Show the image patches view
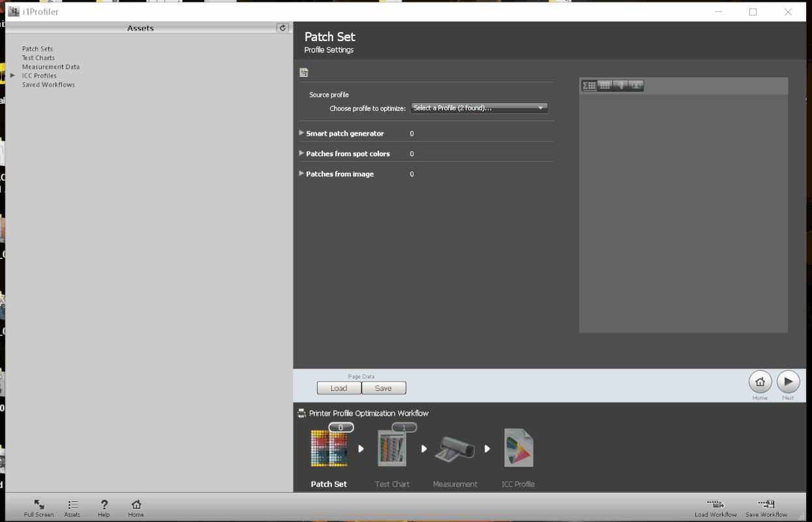 636,85
